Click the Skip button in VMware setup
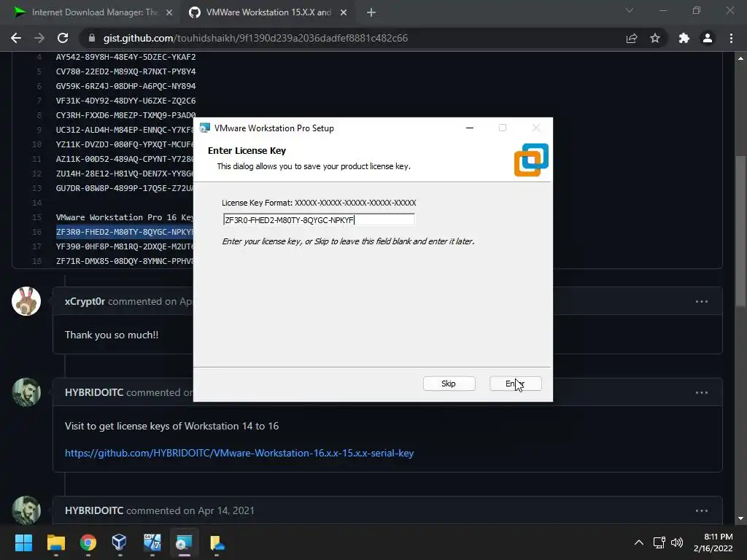The height and width of the screenshot is (560, 747). pyautogui.click(x=449, y=384)
